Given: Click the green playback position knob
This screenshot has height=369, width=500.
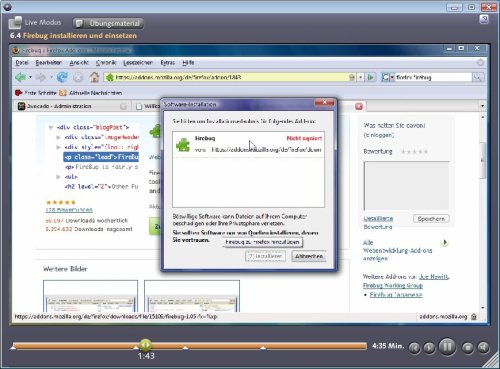Looking at the screenshot, I should point(145,344).
